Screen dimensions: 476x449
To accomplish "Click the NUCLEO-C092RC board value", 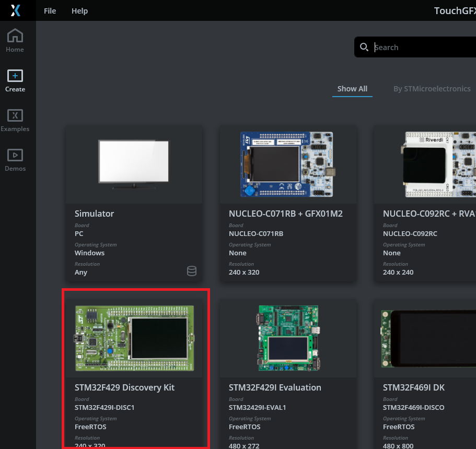I will (x=410, y=233).
